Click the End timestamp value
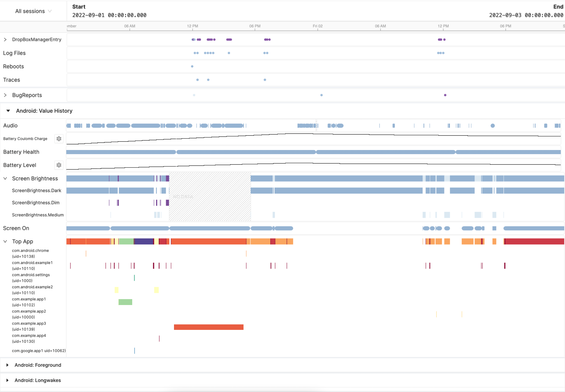The image size is (565, 392). [526, 15]
